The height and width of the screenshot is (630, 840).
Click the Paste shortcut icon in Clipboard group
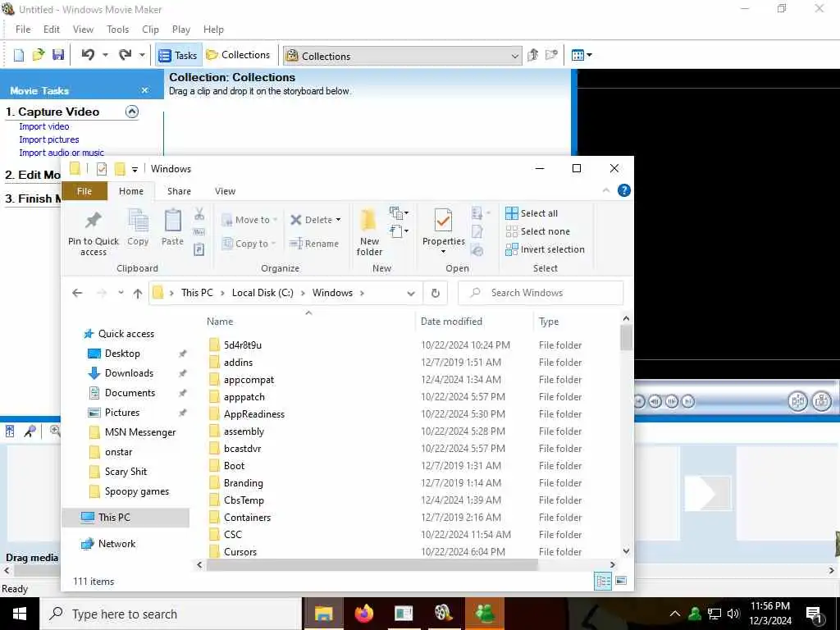coord(199,249)
